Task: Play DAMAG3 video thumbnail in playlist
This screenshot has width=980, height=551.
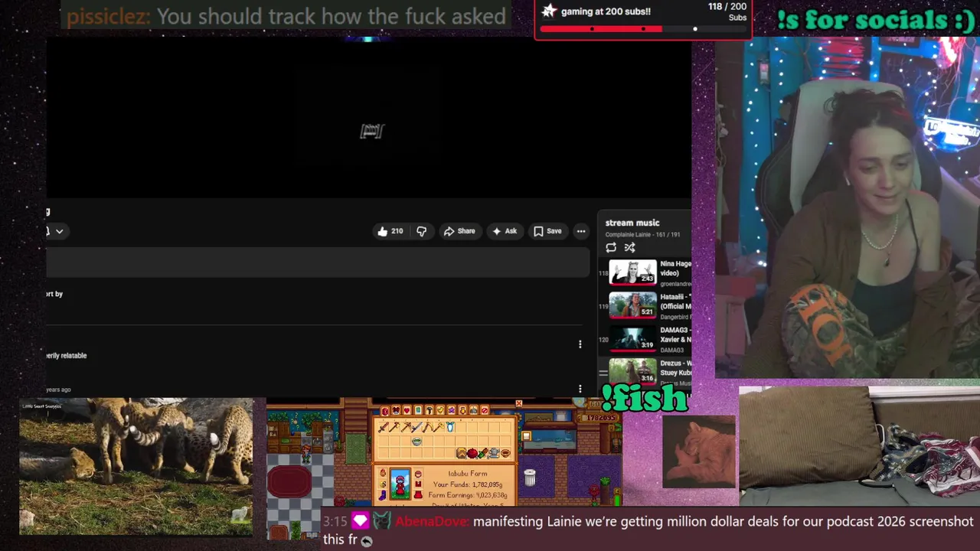Action: [632, 339]
